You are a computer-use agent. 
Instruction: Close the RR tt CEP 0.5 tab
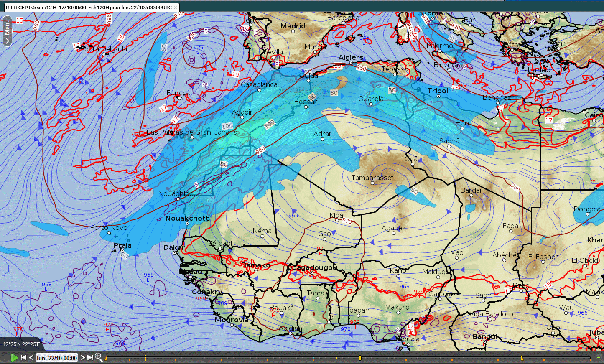pyautogui.click(x=176, y=8)
